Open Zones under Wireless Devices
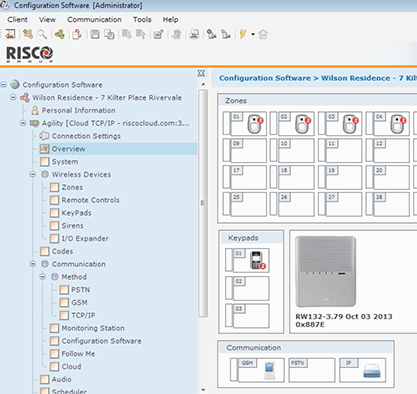This screenshot has height=394, width=417. (72, 187)
